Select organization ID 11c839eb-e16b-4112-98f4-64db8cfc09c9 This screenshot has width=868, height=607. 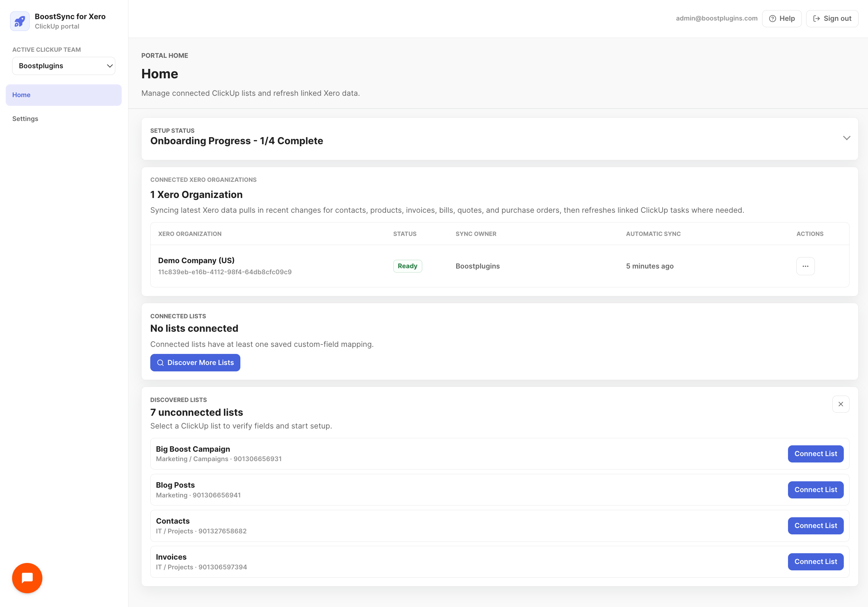(225, 272)
